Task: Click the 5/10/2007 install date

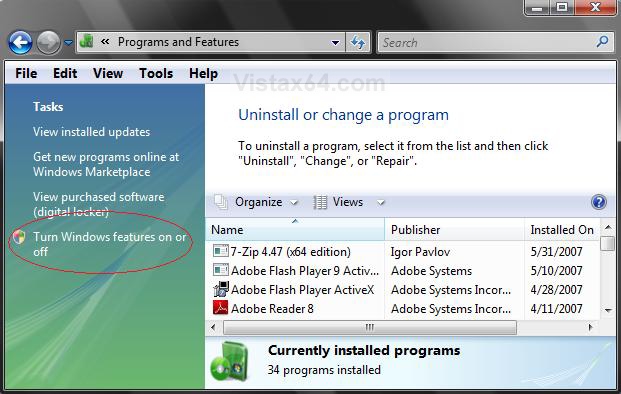Action: click(x=556, y=271)
